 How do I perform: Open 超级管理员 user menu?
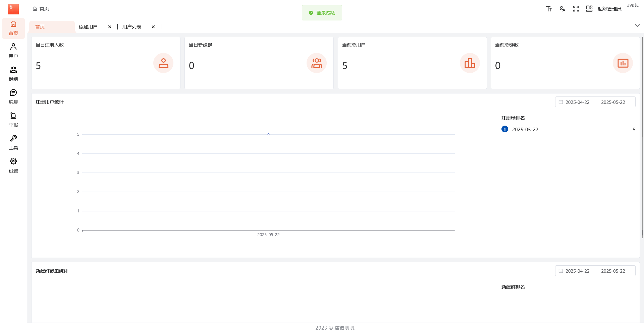click(609, 9)
